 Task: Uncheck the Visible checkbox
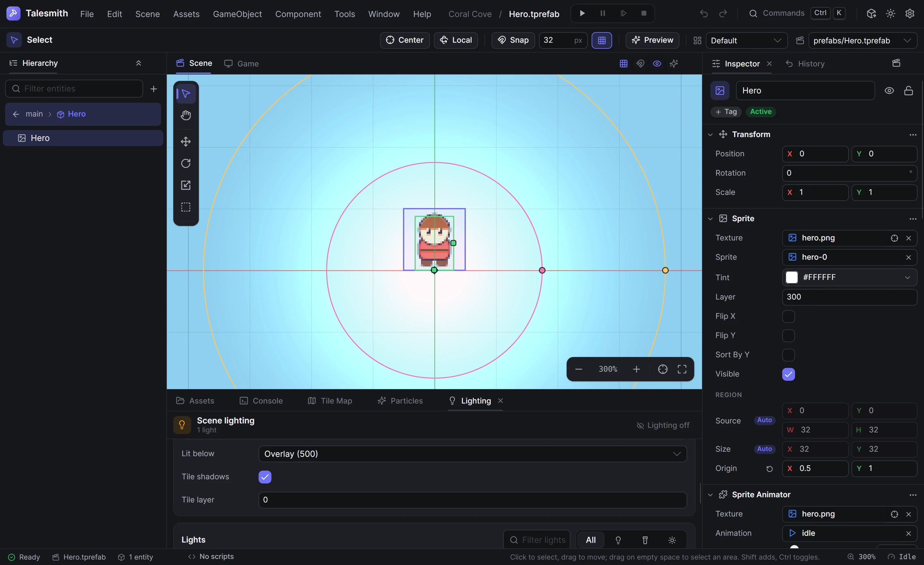(788, 374)
